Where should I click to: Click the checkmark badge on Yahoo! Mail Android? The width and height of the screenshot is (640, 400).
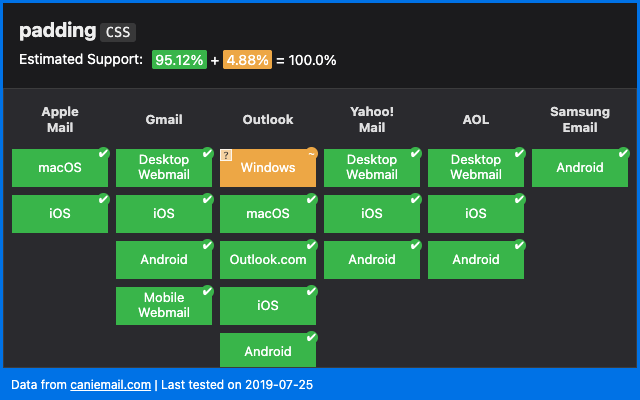[x=415, y=245]
